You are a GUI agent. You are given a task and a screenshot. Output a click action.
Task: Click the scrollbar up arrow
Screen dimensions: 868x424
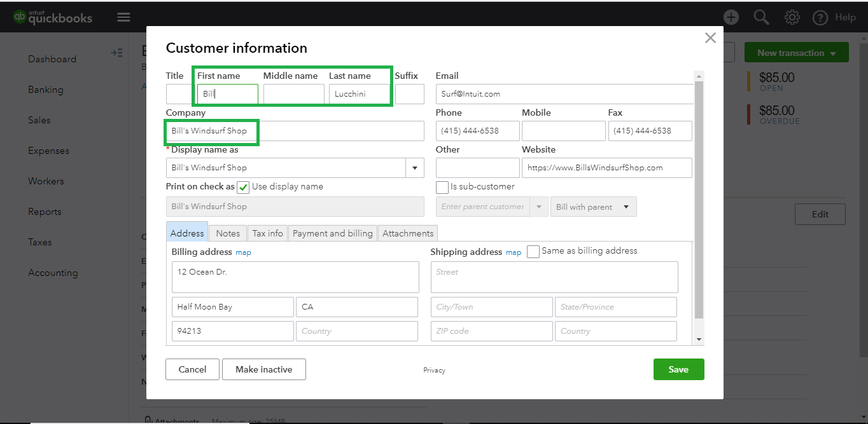(699, 76)
